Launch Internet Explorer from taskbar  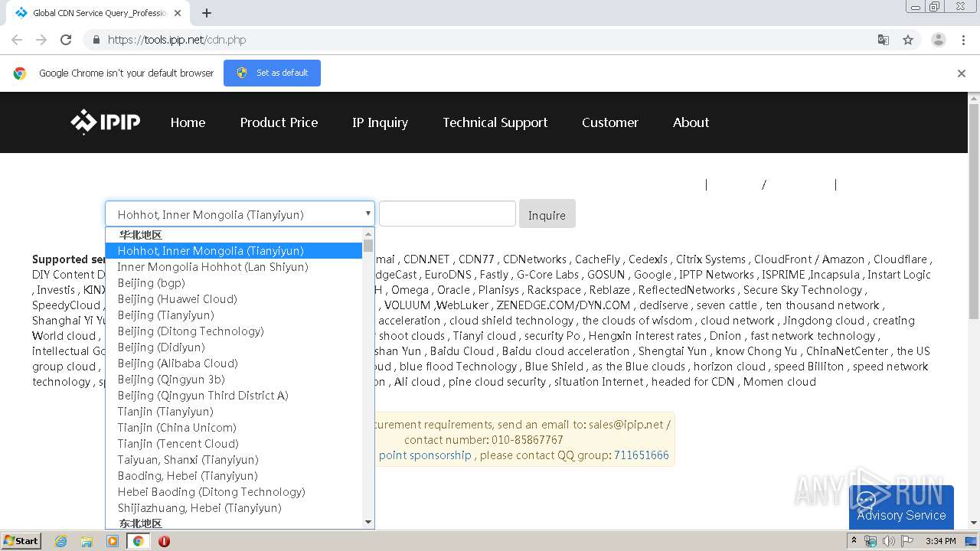61,541
